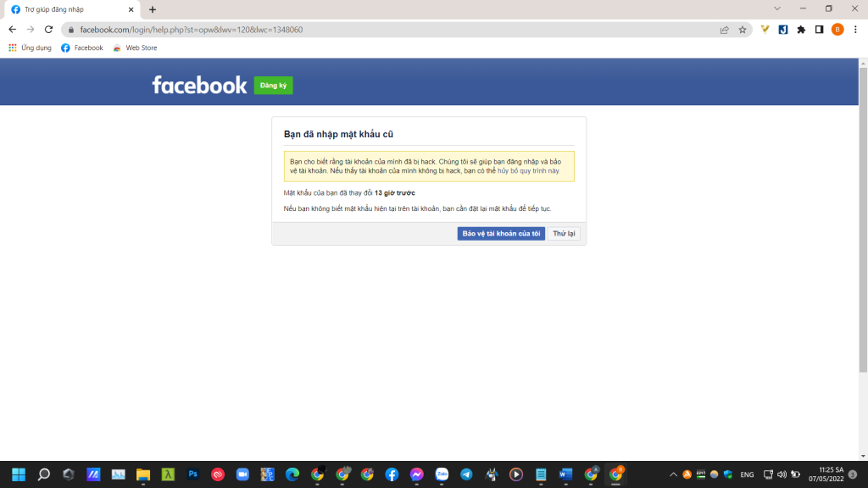Open Messenger from the taskbar
Viewport: 868px width, 488px height.
(417, 474)
